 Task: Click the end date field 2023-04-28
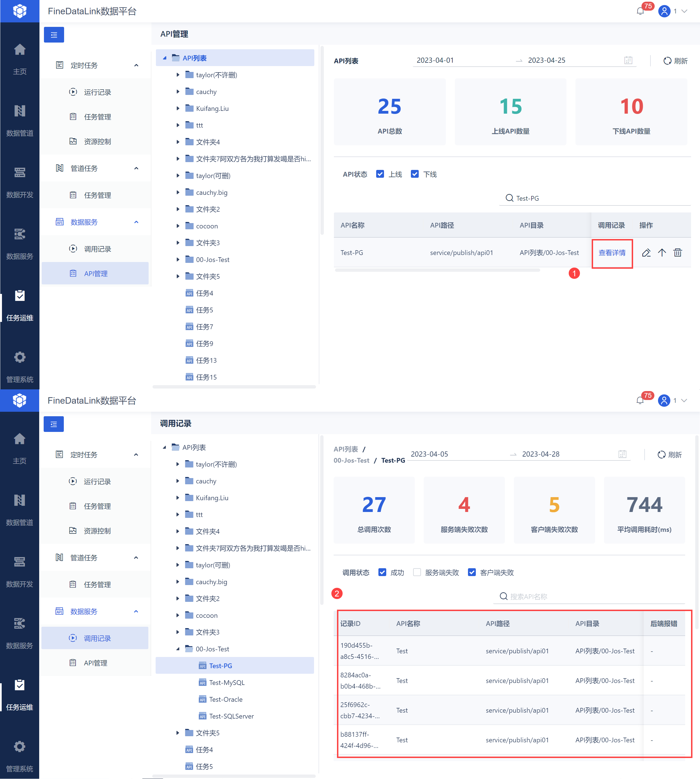541,454
